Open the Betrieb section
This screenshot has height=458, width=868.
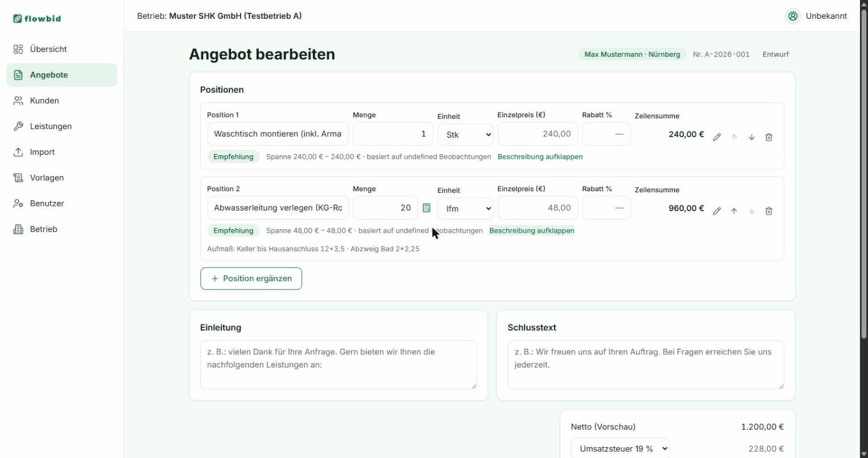coord(61,229)
